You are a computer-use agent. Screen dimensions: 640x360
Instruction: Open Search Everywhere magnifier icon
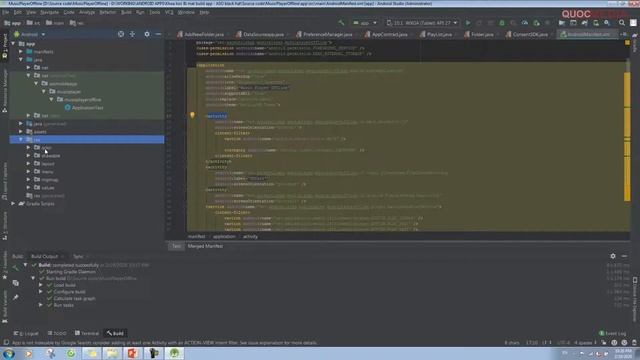(622, 23)
